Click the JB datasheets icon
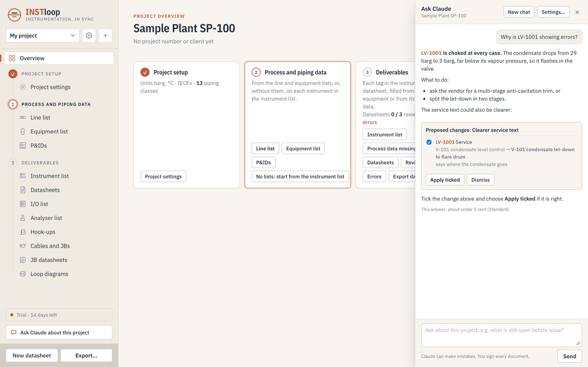This screenshot has width=588, height=367. click(x=23, y=260)
